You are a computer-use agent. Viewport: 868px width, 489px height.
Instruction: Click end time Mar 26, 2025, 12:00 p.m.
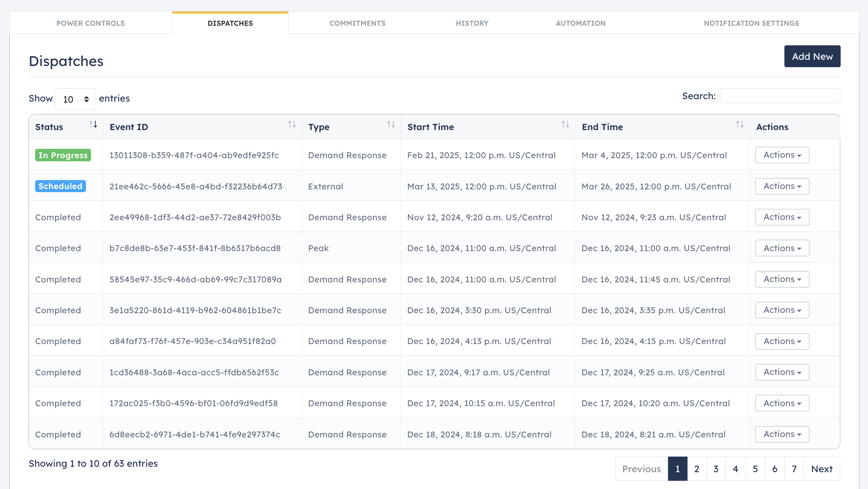(x=656, y=186)
